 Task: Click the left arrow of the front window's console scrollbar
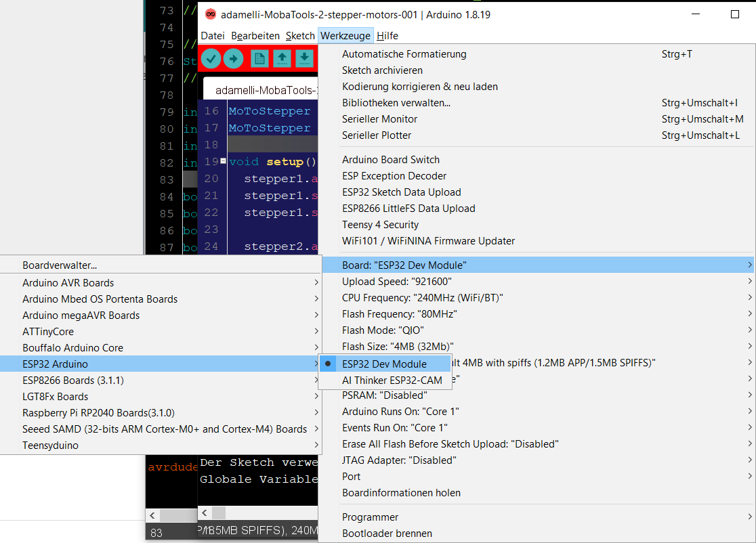[x=205, y=513]
